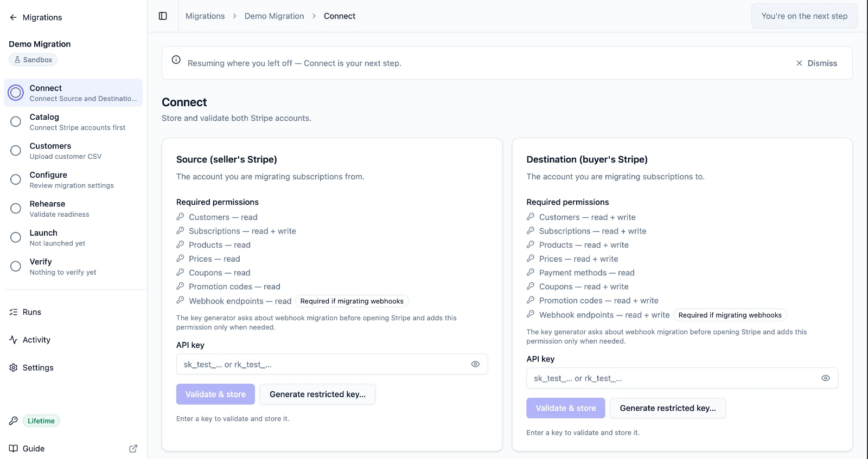Screen dimensions: 868x459
Task: Open the Connect step in the sidebar
Action: [73, 93]
